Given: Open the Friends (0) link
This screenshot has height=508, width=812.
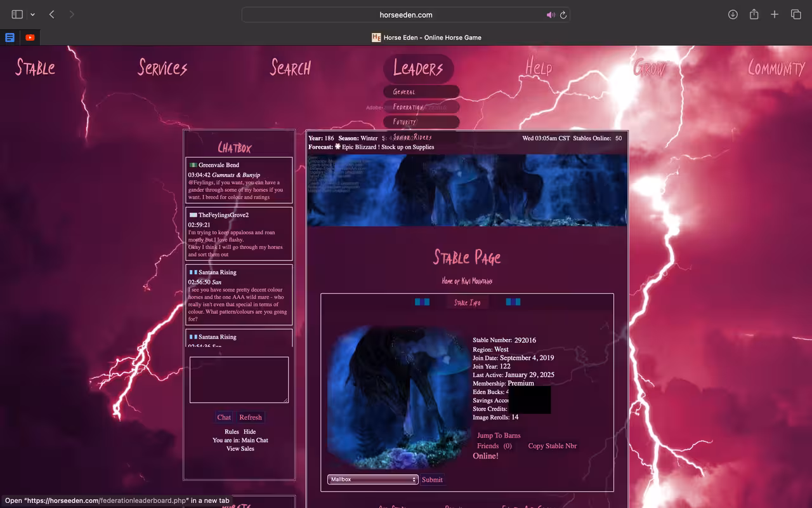Looking at the screenshot, I should pyautogui.click(x=495, y=446).
